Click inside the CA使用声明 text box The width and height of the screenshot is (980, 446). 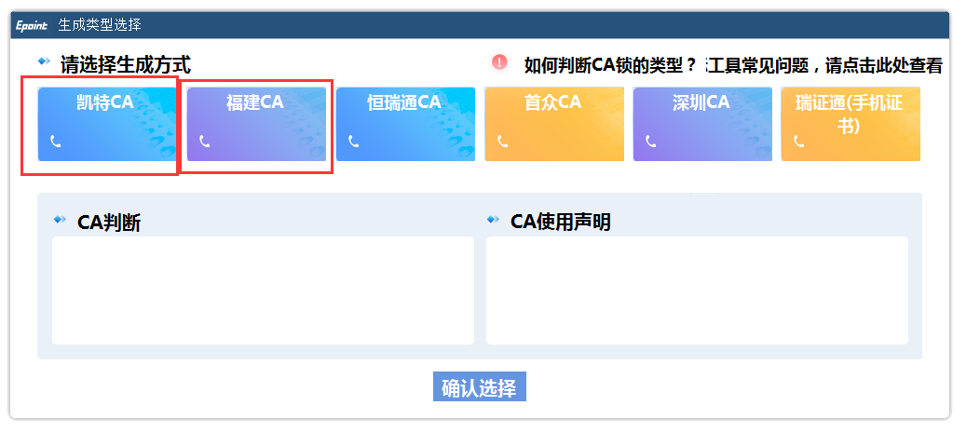[x=697, y=291]
